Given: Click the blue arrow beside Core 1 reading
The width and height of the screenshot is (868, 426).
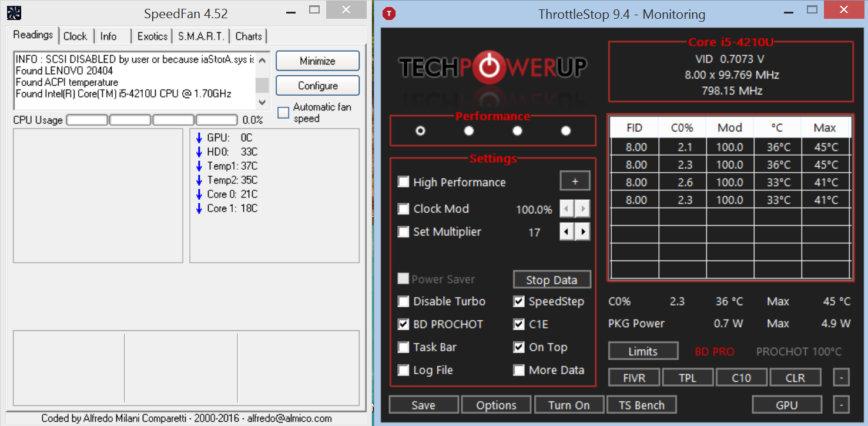Looking at the screenshot, I should pos(199,209).
